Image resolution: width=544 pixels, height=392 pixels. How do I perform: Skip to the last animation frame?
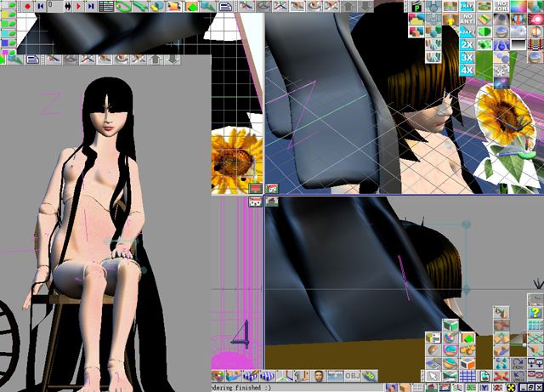pyautogui.click(x=91, y=6)
